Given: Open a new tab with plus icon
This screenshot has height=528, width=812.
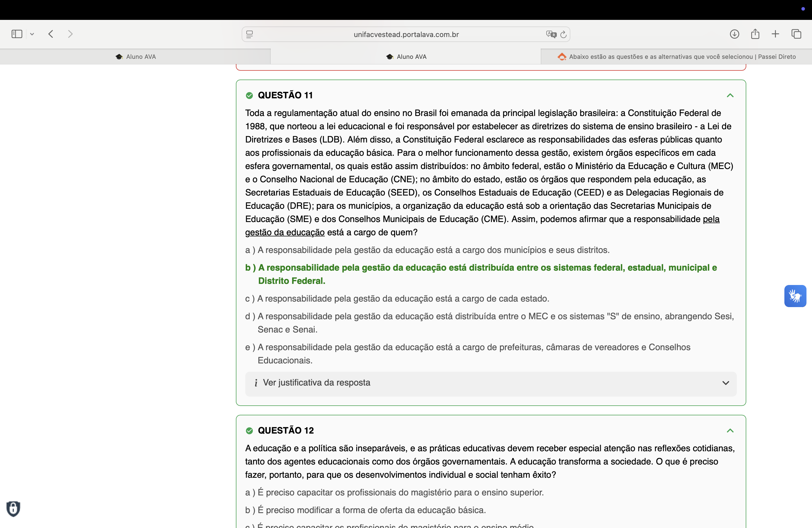Looking at the screenshot, I should click(775, 34).
